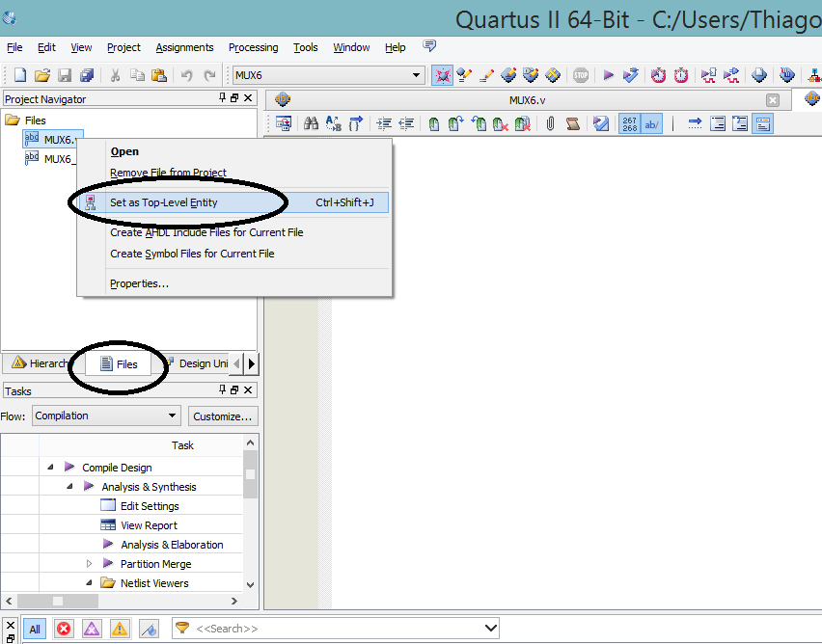Choose Set as Top-Level Entity
The image size is (822, 644).
[x=233, y=202]
